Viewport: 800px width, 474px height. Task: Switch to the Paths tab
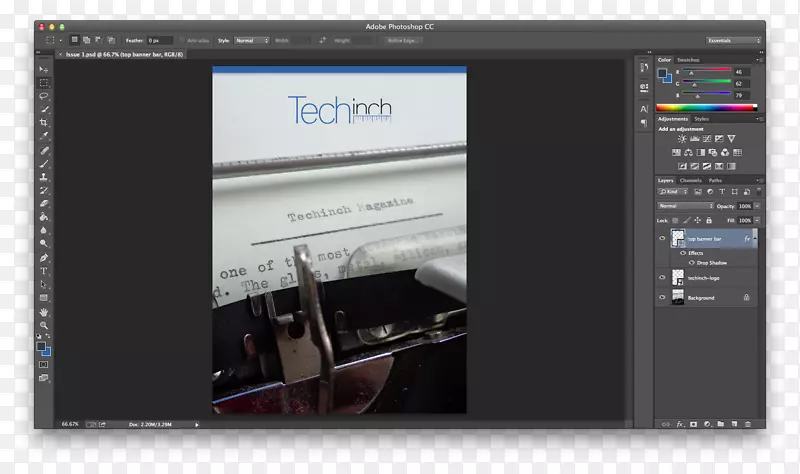coord(715,180)
